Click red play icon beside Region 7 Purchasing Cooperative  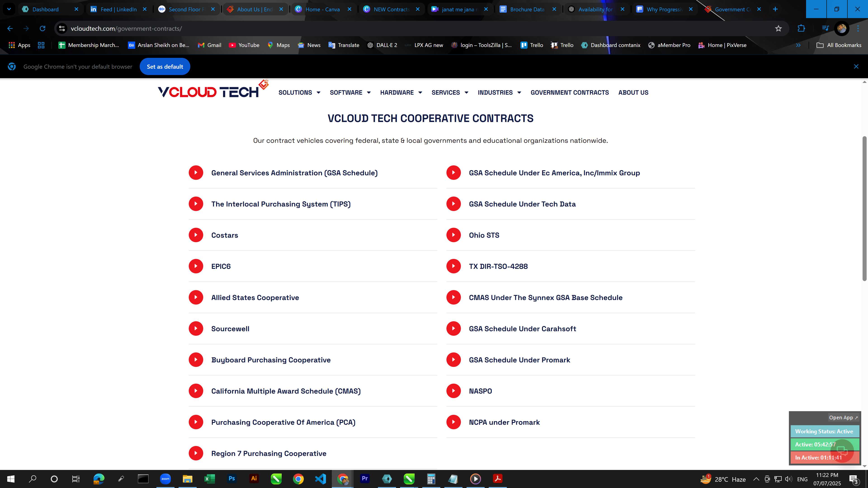coord(196,453)
